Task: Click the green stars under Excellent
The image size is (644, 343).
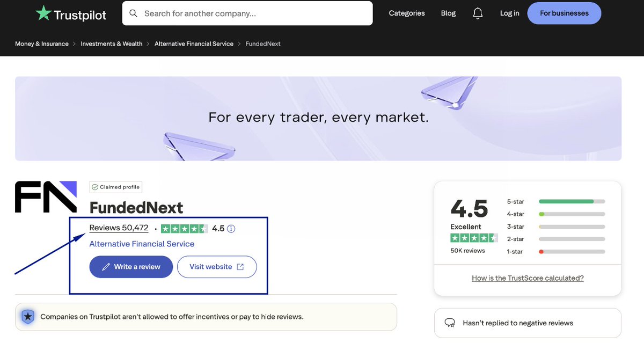Action: 474,238
